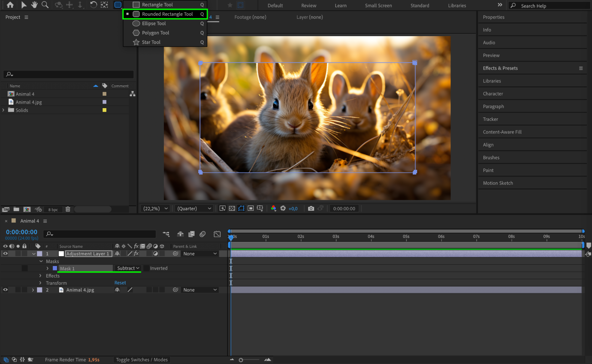Choose the Star Tool from the menu
The image size is (592, 364).
[151, 42]
